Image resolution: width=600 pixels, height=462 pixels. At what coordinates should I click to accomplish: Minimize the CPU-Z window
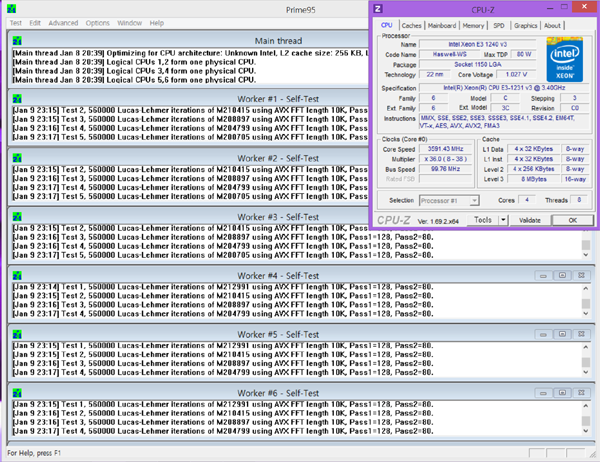point(550,8)
